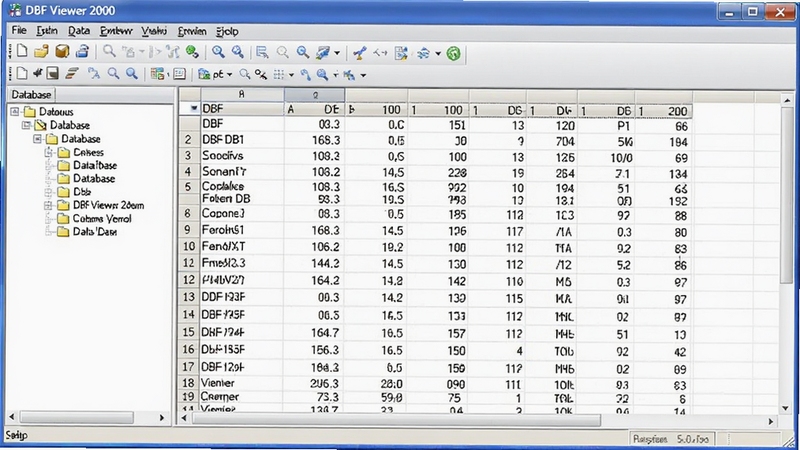Click the blank page icon in second toolbar
800x450 pixels.
(x=22, y=73)
